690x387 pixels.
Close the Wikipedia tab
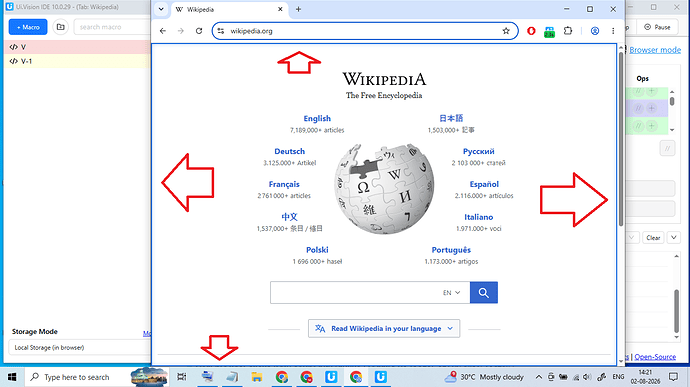(x=280, y=9)
